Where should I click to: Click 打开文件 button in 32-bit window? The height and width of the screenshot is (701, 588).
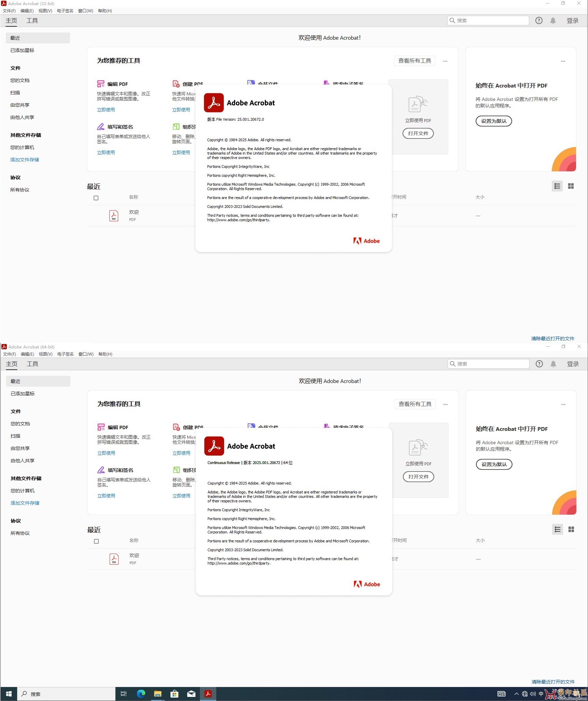click(x=418, y=133)
